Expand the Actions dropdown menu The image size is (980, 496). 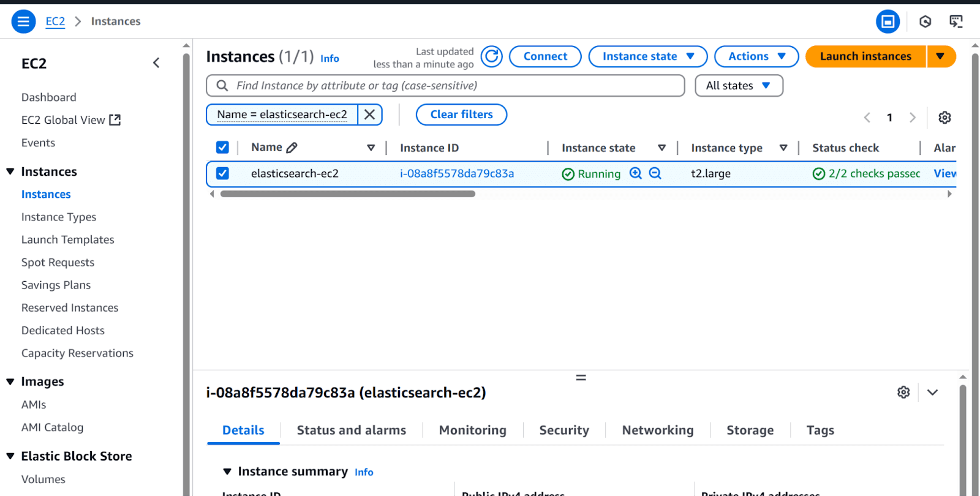pos(756,56)
